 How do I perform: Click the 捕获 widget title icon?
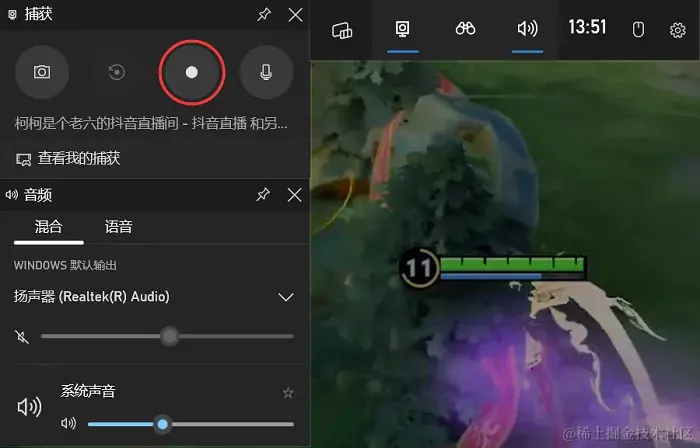(12, 14)
